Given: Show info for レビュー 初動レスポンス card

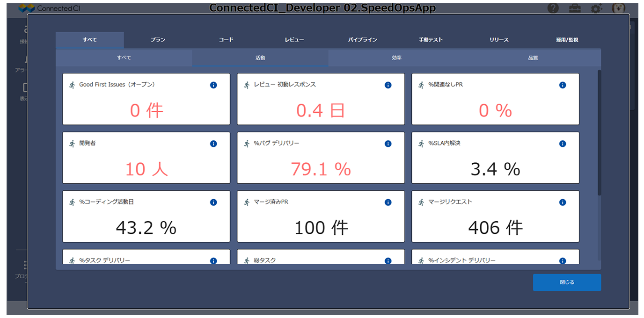Looking at the screenshot, I should tap(388, 85).
